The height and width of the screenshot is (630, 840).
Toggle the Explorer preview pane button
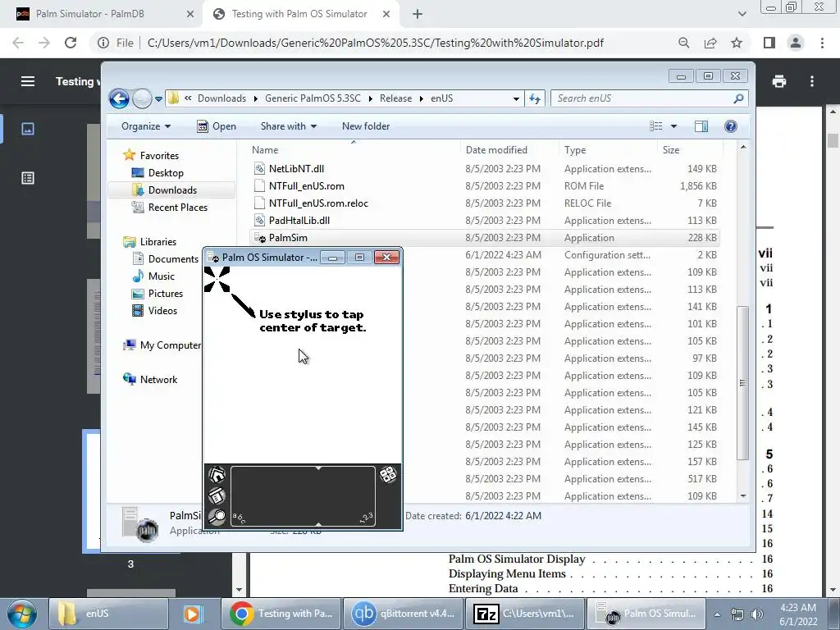(x=701, y=126)
